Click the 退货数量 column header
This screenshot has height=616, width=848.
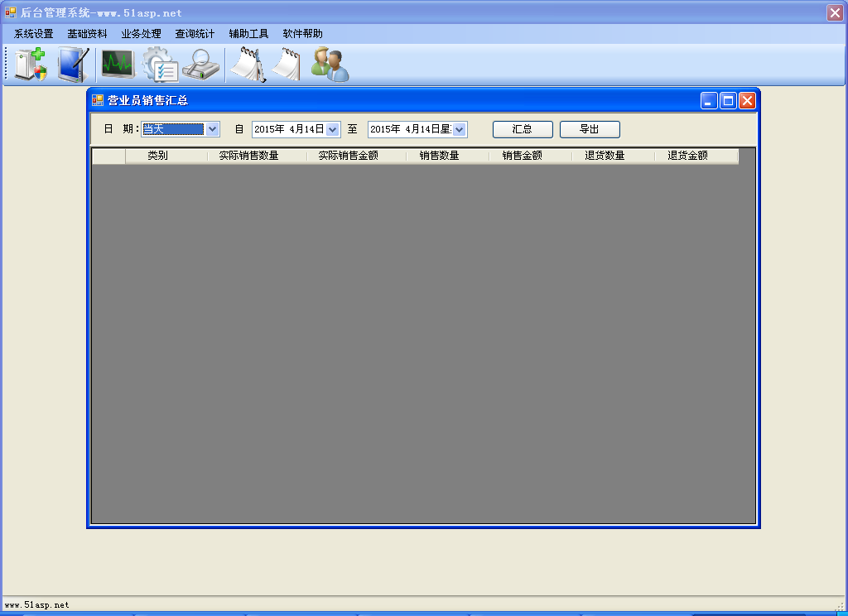(605, 156)
